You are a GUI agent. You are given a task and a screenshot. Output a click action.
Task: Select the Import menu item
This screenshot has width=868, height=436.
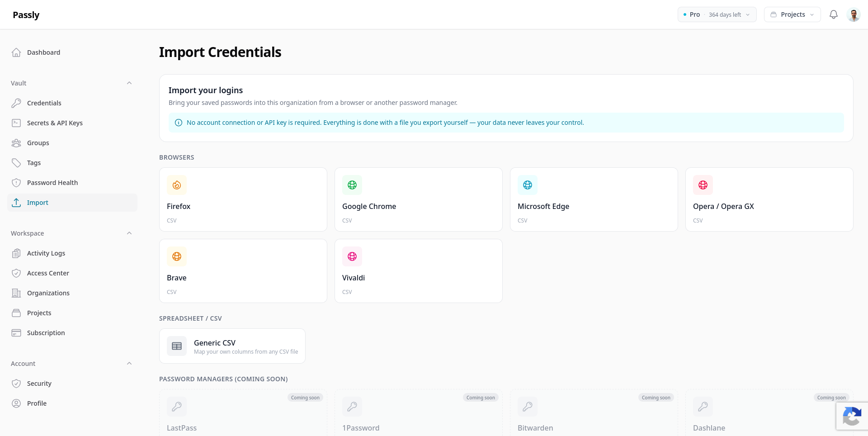(x=72, y=203)
